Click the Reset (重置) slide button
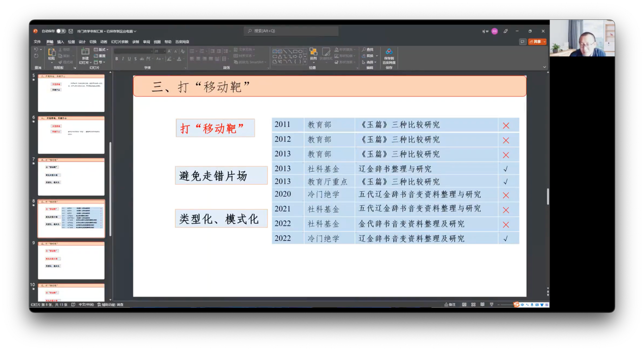Screen dimensions: 644x351 point(100,56)
